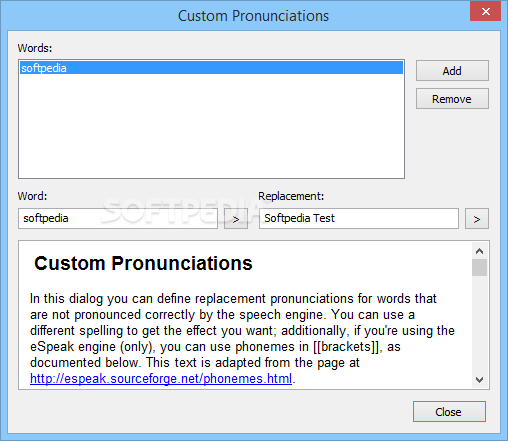Click the arrow button beside the Replacement field
The image size is (508, 441).
[x=477, y=219]
